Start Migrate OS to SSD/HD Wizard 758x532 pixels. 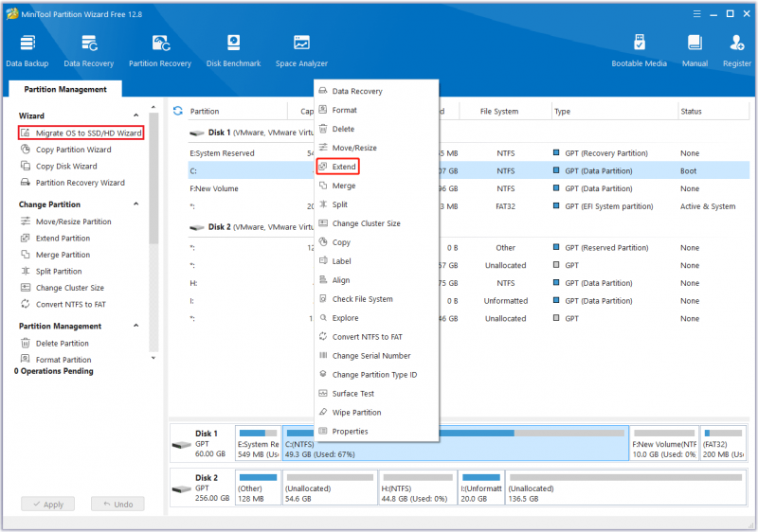[81, 133]
